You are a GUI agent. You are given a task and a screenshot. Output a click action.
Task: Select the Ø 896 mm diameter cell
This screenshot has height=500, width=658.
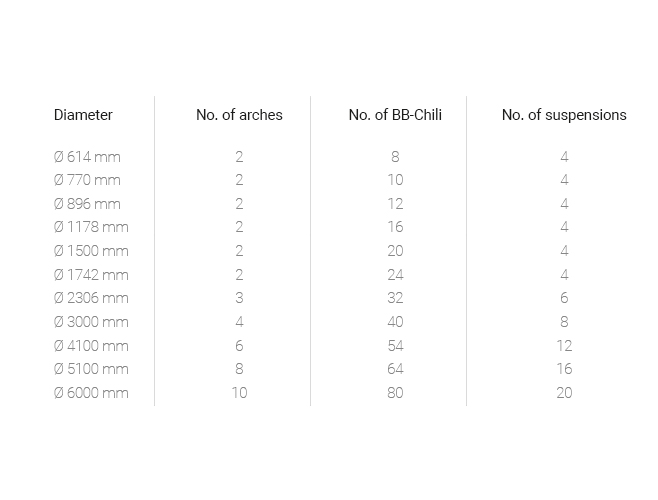[87, 204]
